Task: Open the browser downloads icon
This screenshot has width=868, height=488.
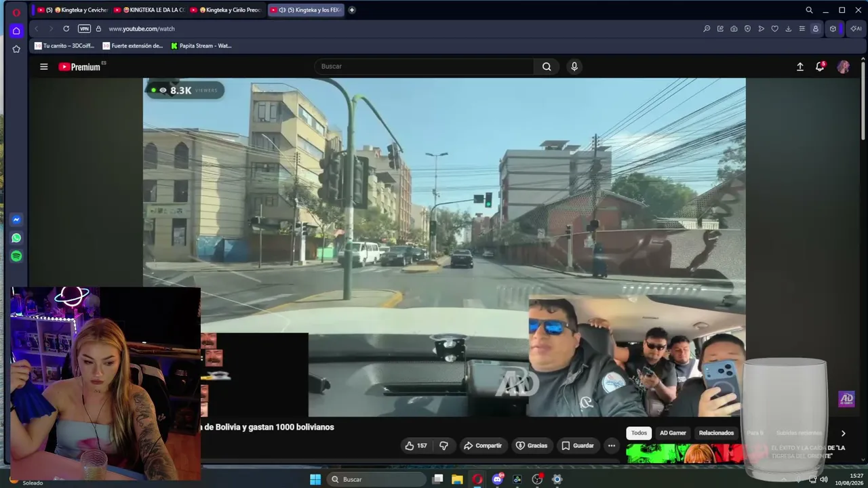Action: pyautogui.click(x=788, y=28)
